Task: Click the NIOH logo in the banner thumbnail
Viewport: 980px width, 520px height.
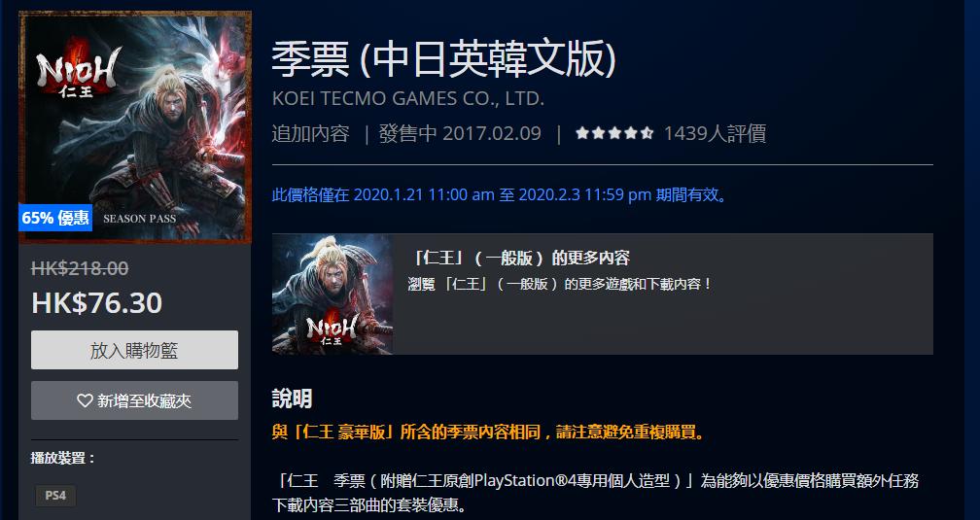Action: click(x=332, y=329)
